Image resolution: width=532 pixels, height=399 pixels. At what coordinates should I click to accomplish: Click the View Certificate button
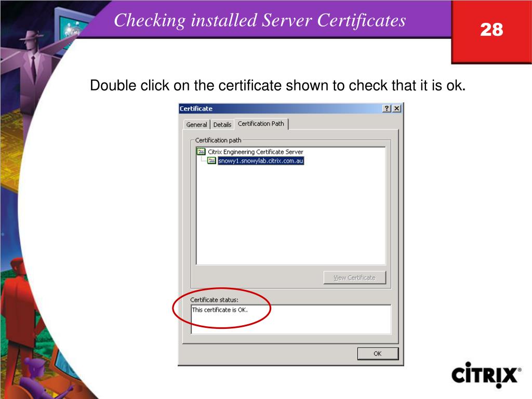(354, 277)
